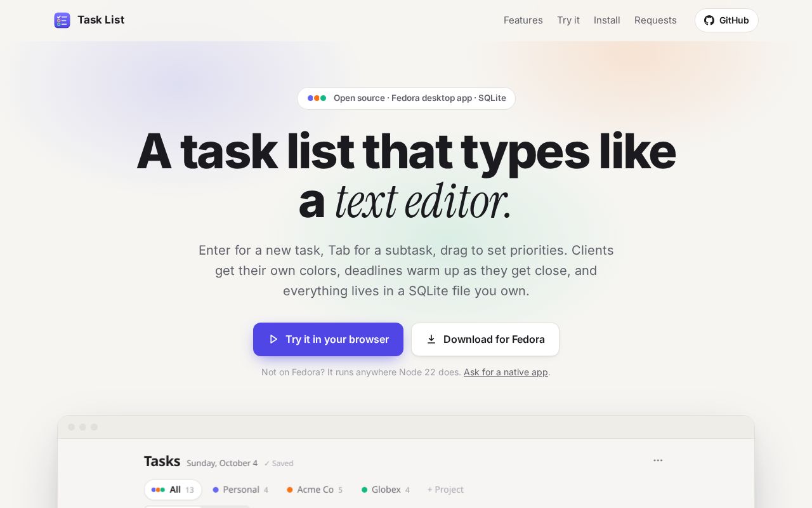Select the All filter tab
812x508 pixels.
tap(173, 490)
